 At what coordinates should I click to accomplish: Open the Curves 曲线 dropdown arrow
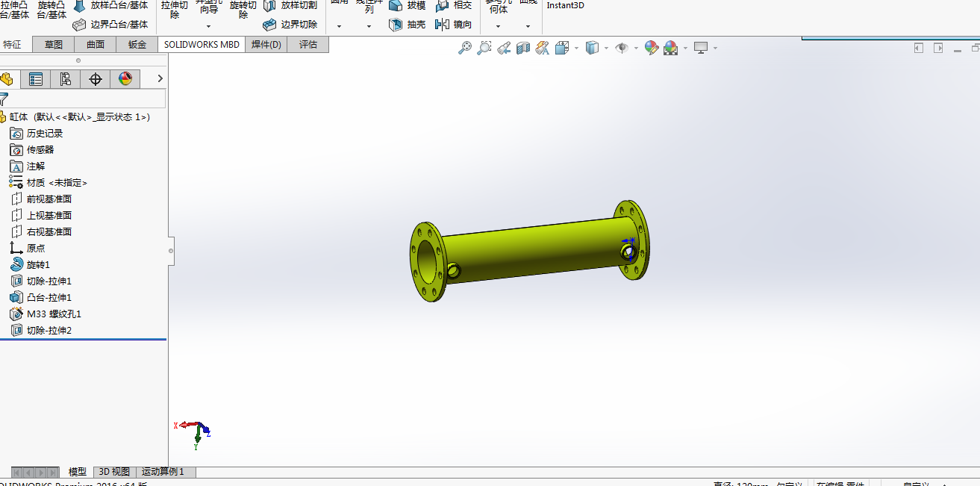tap(528, 26)
